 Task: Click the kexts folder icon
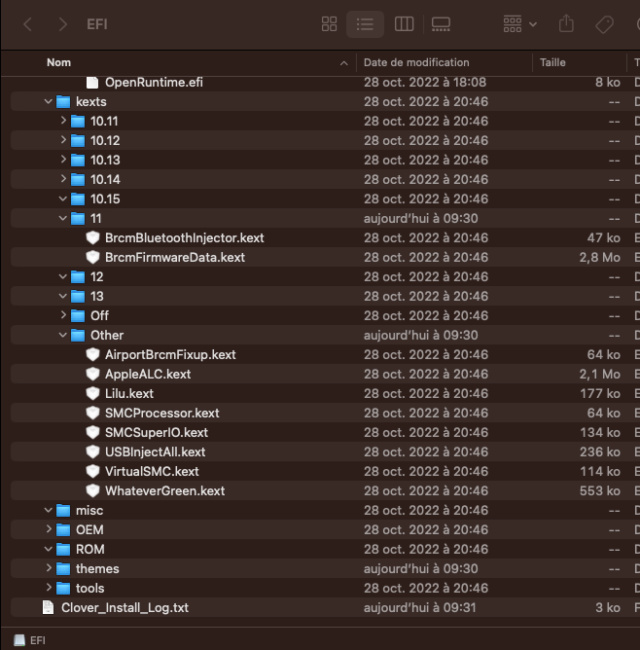coord(63,102)
